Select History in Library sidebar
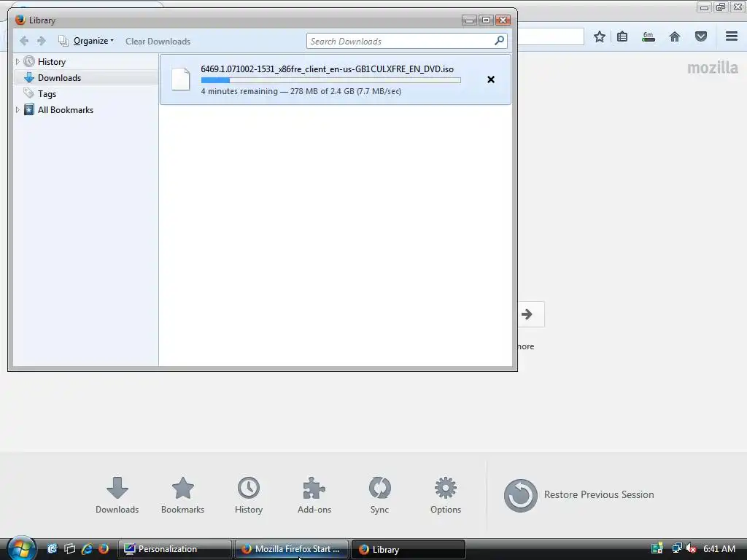 pos(52,62)
